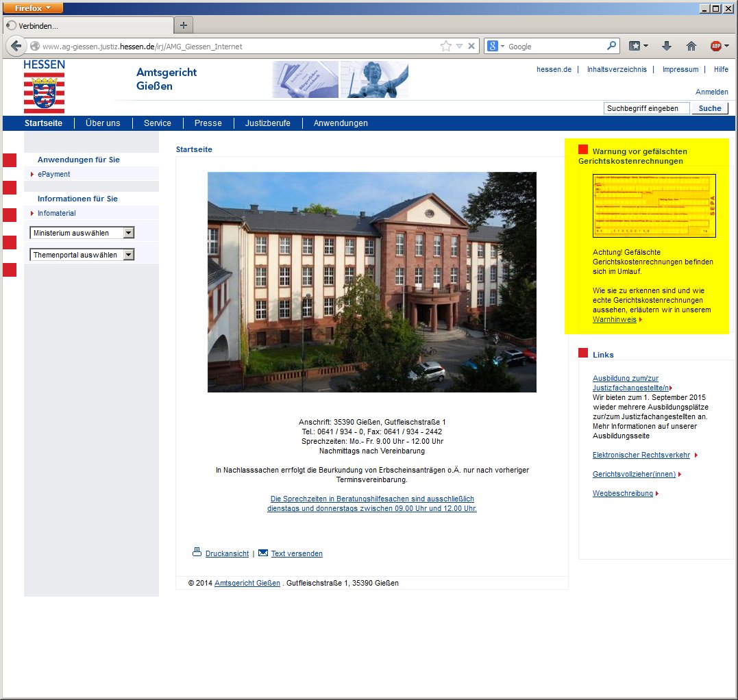Screen dimensions: 738x700
Task: Click the courthouse building photo
Action: point(372,282)
